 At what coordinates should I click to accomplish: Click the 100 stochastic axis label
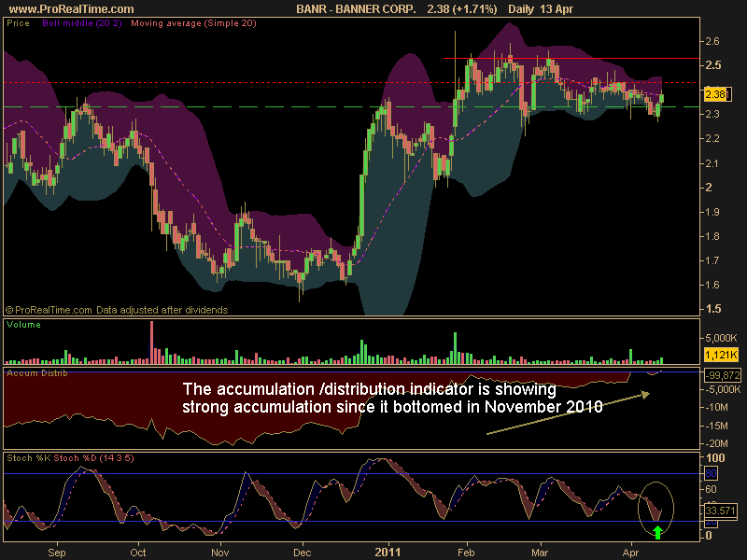pyautogui.click(x=715, y=458)
